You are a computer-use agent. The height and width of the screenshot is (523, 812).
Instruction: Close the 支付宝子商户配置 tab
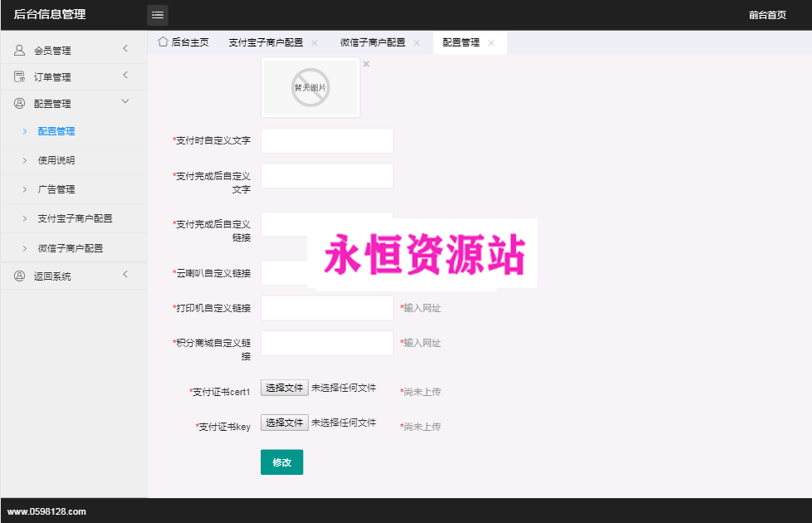(x=315, y=42)
